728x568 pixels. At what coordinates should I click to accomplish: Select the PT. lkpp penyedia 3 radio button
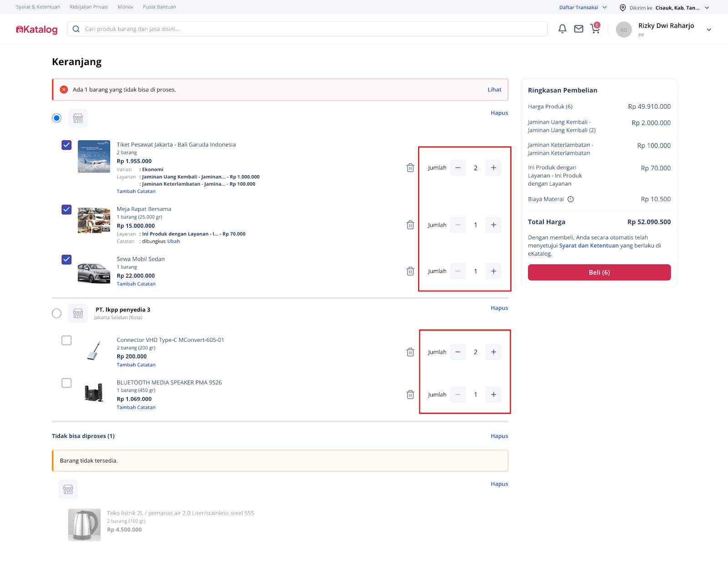coord(56,314)
